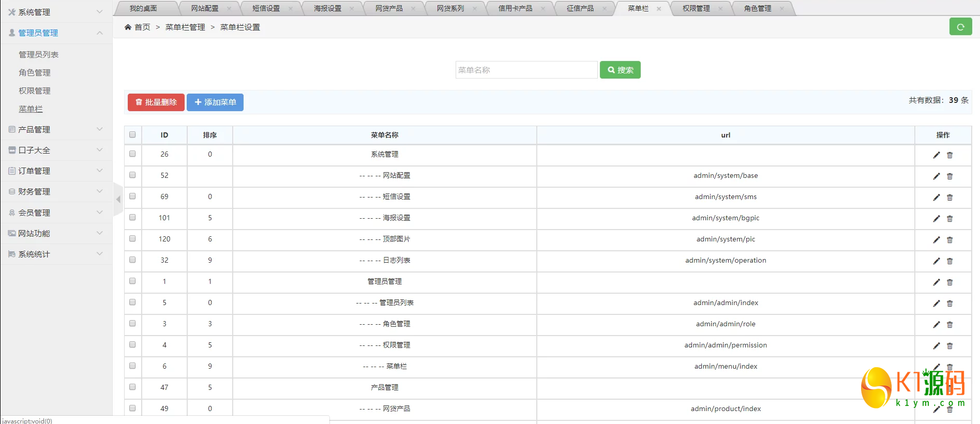Open 角色管理 in the sidebar submenu
Image resolution: width=980 pixels, height=424 pixels.
[x=35, y=72]
